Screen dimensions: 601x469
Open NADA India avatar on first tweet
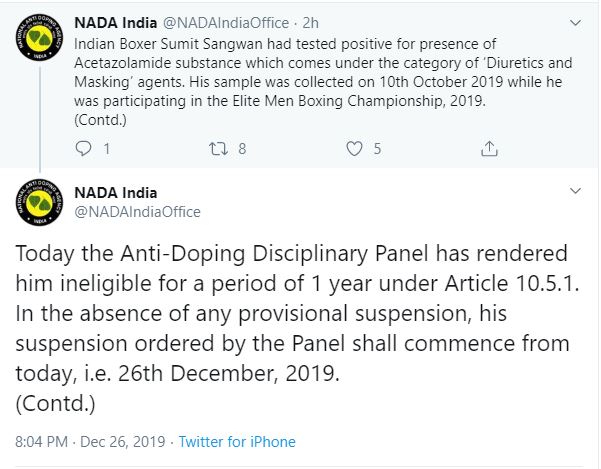pyautogui.click(x=39, y=38)
